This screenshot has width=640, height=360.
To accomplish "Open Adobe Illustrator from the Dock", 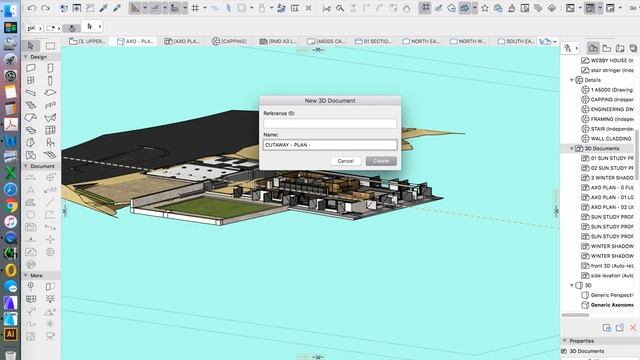I will 10,334.
